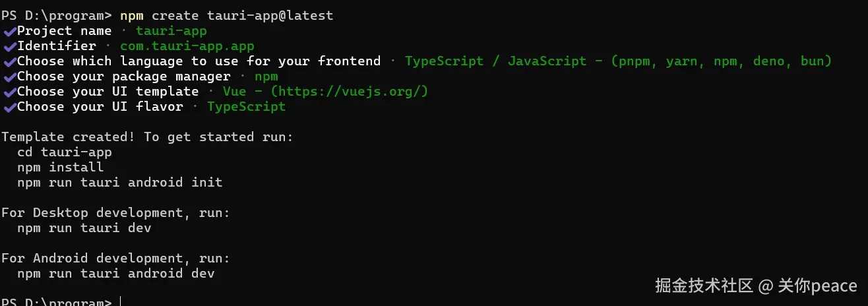868x306 pixels.
Task: Click the checkmark beside Project name
Action: pyautogui.click(x=9, y=31)
